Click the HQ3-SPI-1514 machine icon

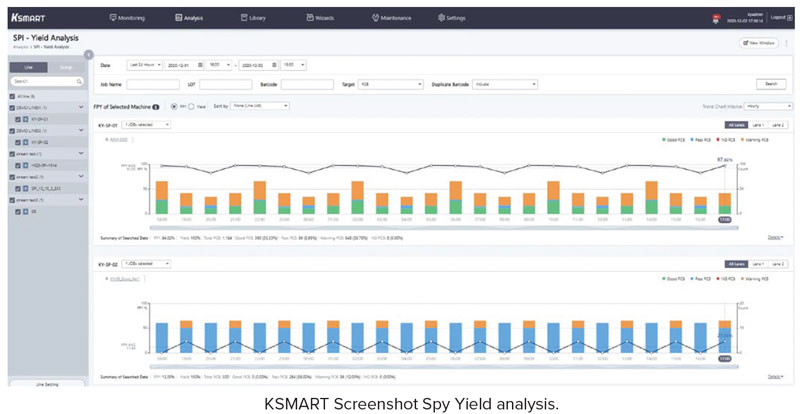[26, 165]
